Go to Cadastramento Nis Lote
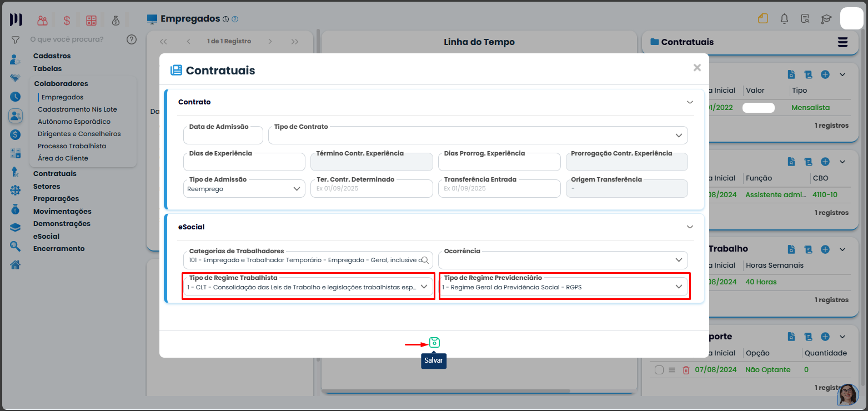The height and width of the screenshot is (411, 868). 77,109
